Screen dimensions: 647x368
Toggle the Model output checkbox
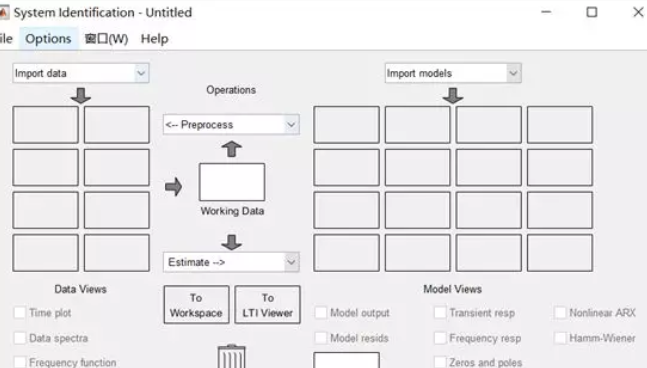pos(321,313)
